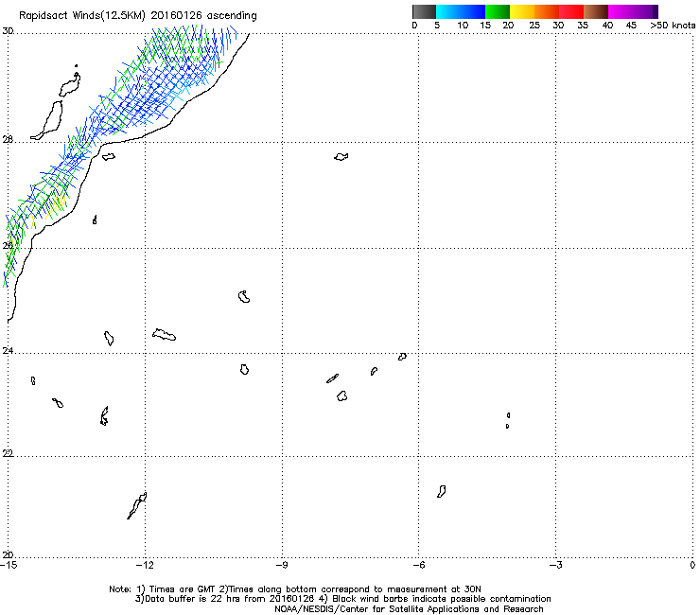Click the brown 35-40 knots legend color
The width and height of the screenshot is (700, 615).
click(x=596, y=11)
